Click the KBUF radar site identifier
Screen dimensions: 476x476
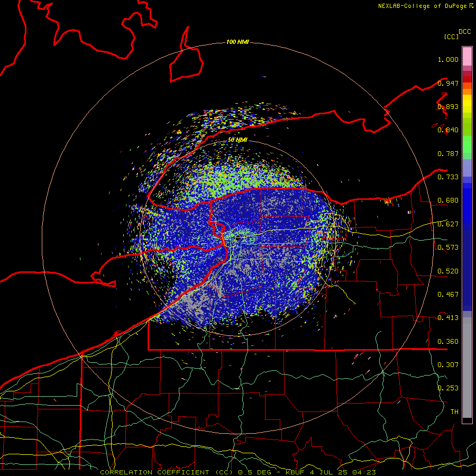pyautogui.click(x=296, y=472)
